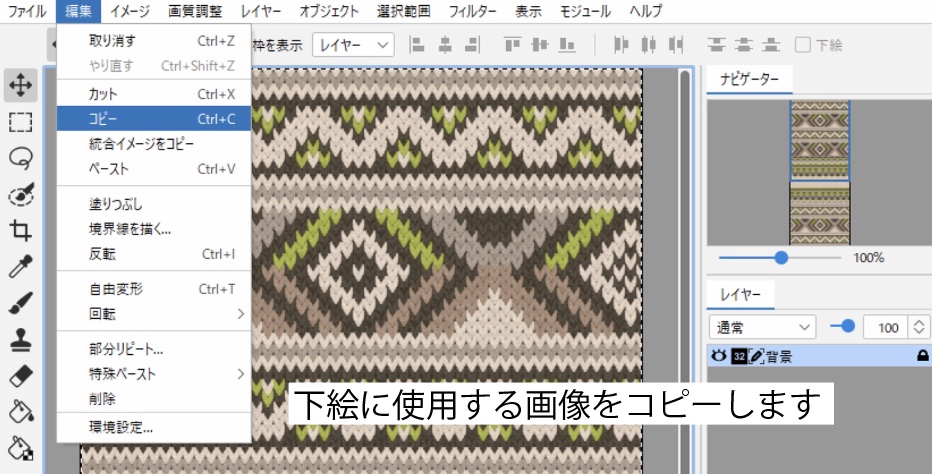Choose 塗りつぶし menu entry

pos(155,205)
